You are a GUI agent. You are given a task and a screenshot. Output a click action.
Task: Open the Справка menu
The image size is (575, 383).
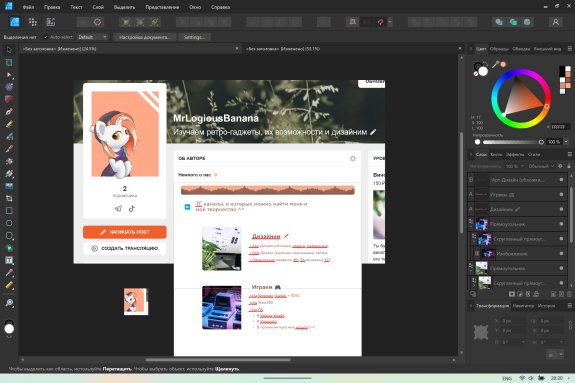pos(220,7)
